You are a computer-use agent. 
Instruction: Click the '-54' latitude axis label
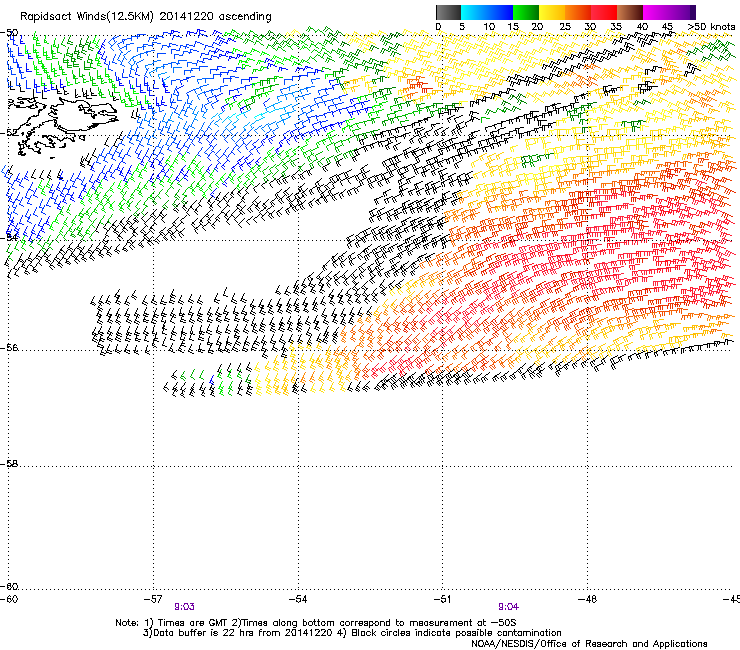tap(9, 237)
